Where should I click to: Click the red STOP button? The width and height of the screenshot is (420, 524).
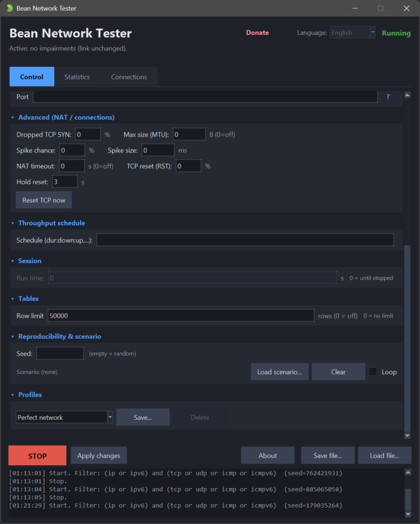(37, 455)
